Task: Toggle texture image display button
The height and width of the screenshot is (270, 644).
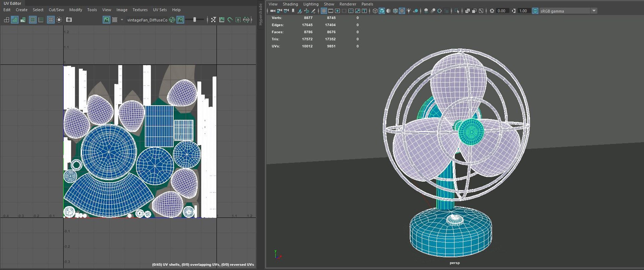Action: [x=106, y=20]
